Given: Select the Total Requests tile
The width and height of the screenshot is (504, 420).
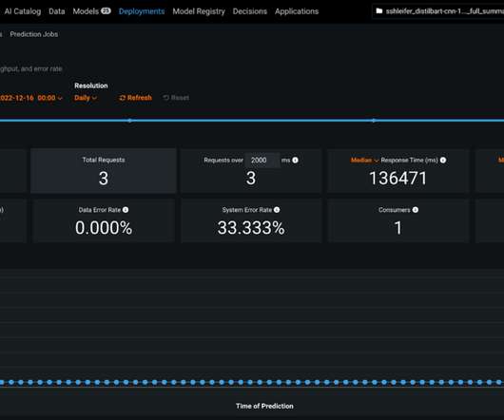Looking at the screenshot, I should click(x=104, y=171).
